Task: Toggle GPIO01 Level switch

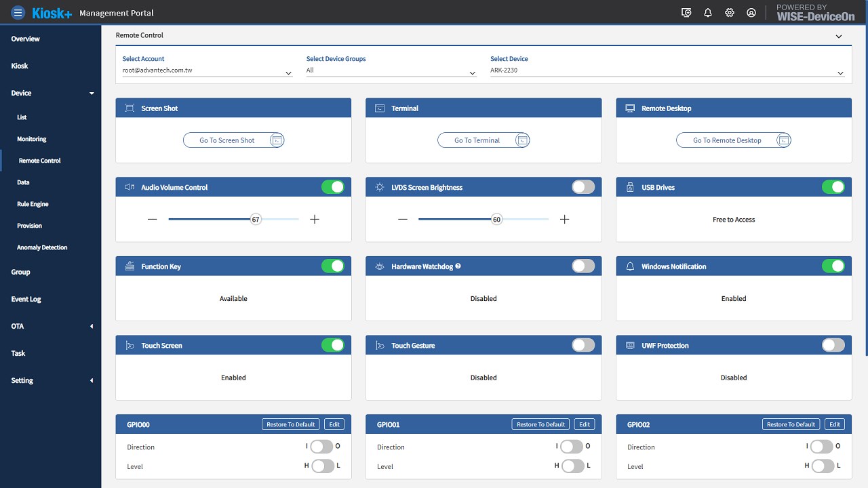Action: pos(572,466)
